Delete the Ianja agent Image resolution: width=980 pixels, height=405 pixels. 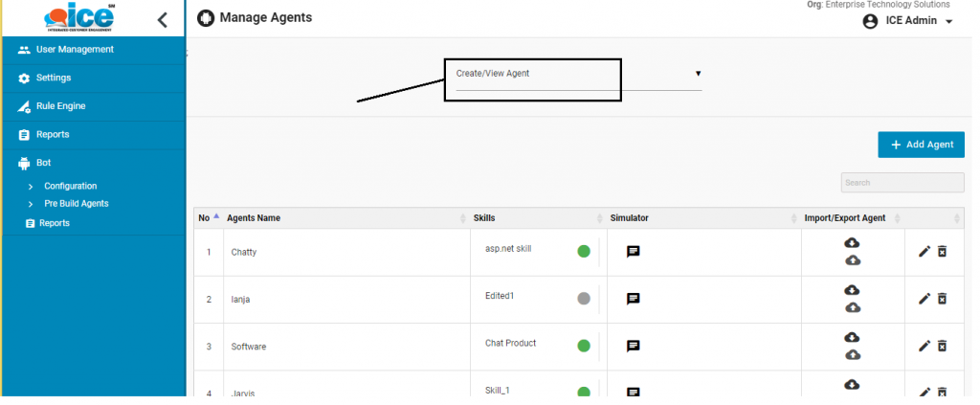click(x=942, y=299)
